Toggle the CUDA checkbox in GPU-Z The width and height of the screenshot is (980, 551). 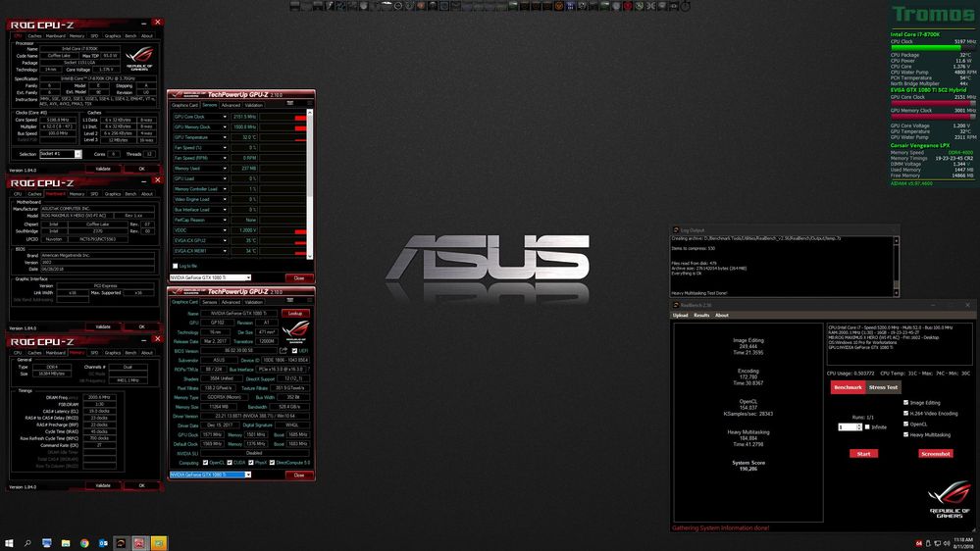230,463
